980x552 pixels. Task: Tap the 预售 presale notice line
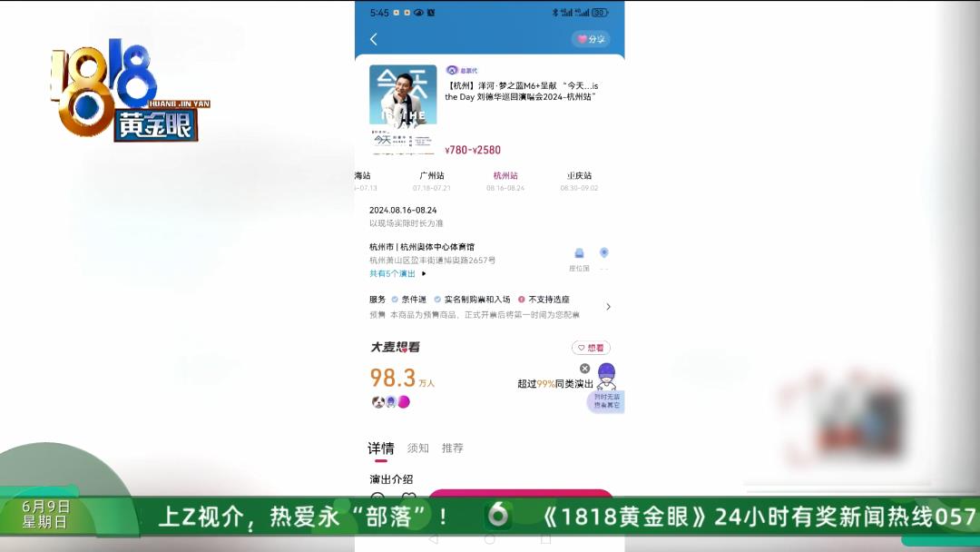click(475, 314)
